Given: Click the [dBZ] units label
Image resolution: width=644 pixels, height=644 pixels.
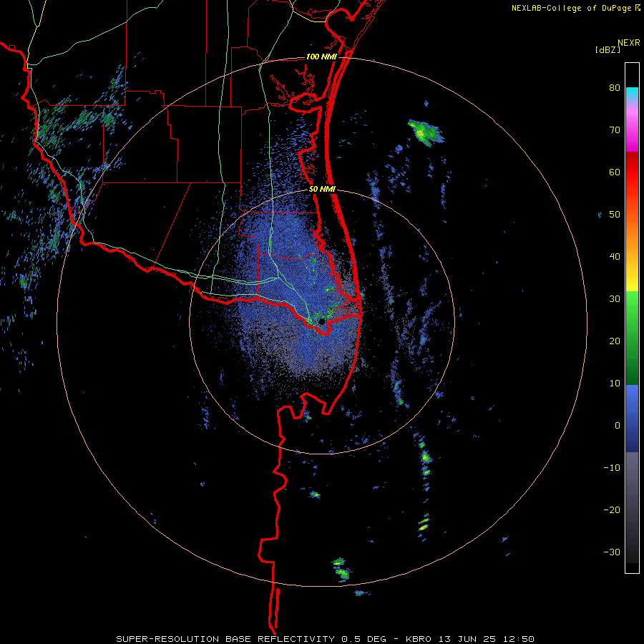Looking at the screenshot, I should pyautogui.click(x=608, y=49).
